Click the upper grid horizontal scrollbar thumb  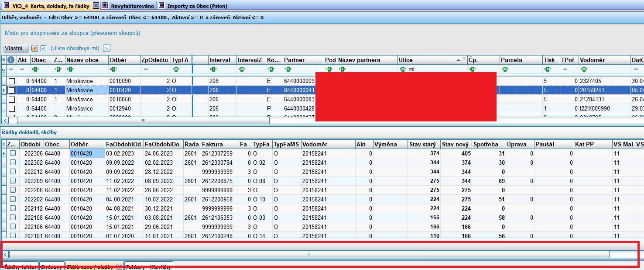click(143, 120)
